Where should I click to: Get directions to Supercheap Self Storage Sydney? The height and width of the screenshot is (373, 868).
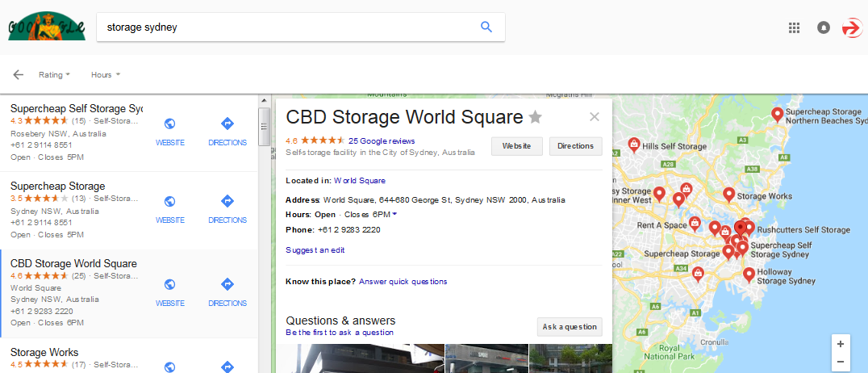click(227, 132)
